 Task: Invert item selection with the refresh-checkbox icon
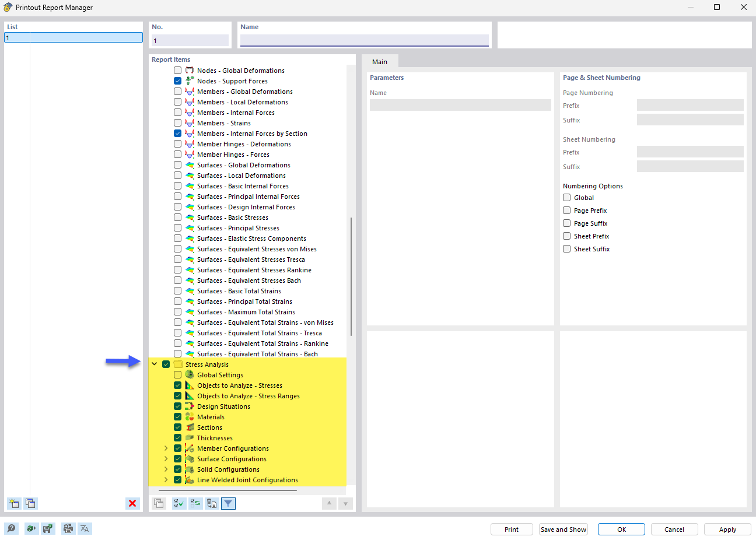pyautogui.click(x=195, y=503)
